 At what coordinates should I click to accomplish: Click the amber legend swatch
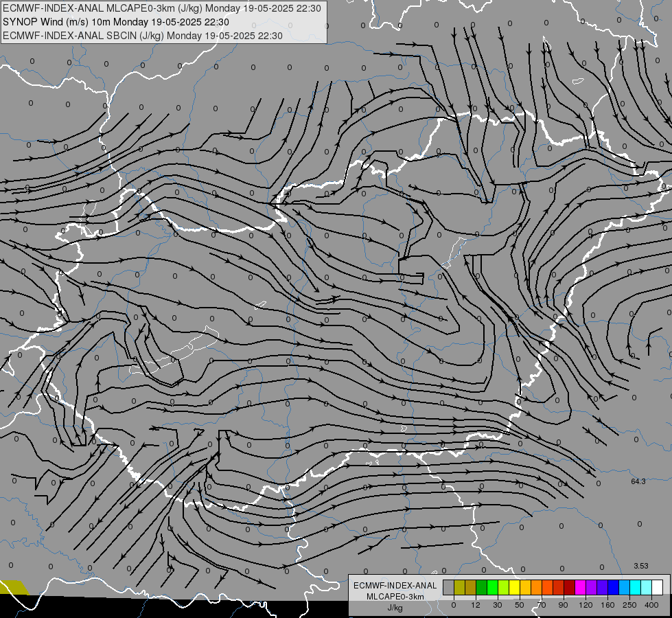525,587
